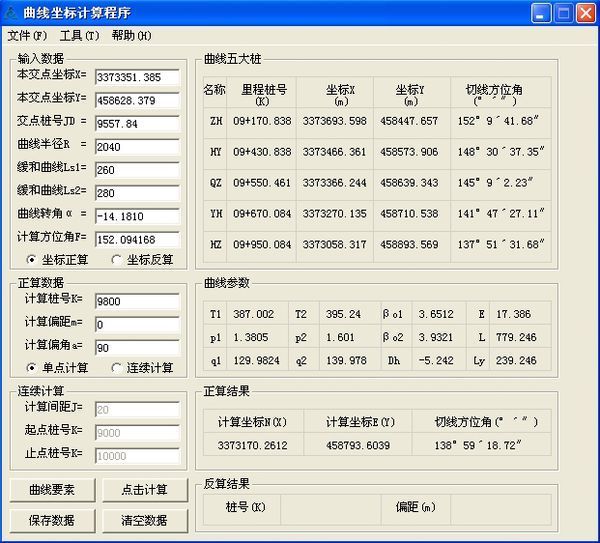Viewport: 600px width, 543px height.
Task: Click the 曲线转角α input field
Action: pos(137,217)
